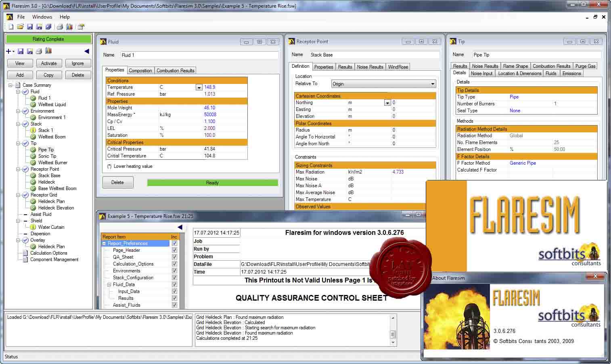Open the Relative To Origin dropdown
Image resolution: width=611 pixels, height=364 pixels.
click(x=433, y=84)
